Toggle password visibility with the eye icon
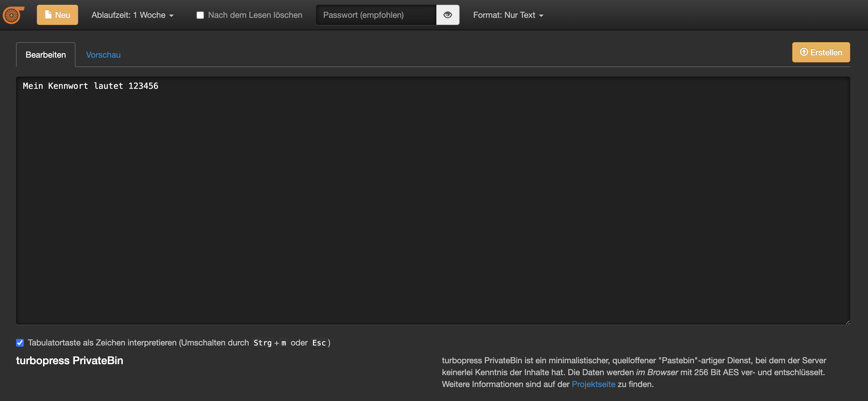Viewport: 868px width, 401px height. [447, 15]
